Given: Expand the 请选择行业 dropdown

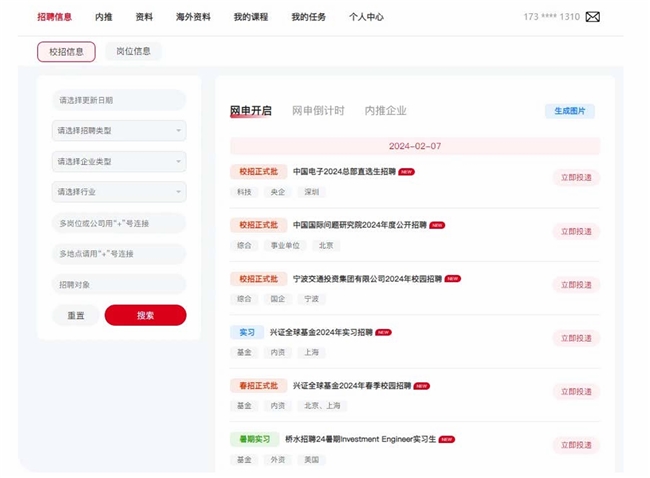Looking at the screenshot, I should [119, 192].
